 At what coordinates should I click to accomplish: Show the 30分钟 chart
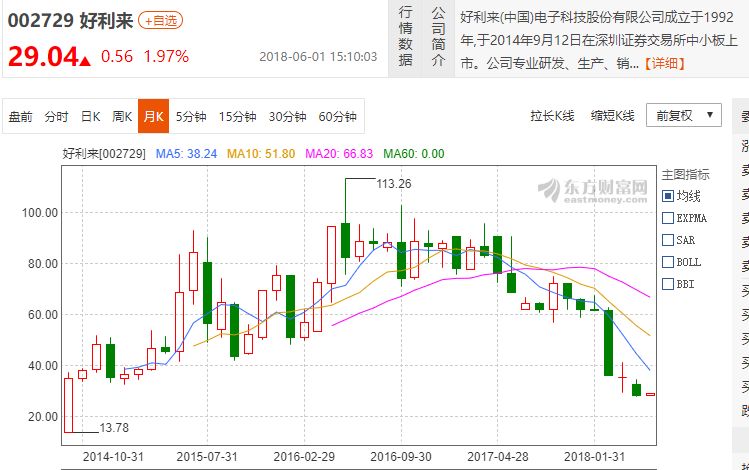click(x=287, y=116)
